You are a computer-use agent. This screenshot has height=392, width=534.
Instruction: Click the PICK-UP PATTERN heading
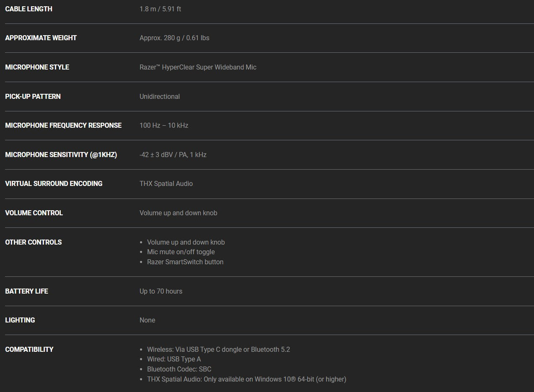tap(33, 96)
